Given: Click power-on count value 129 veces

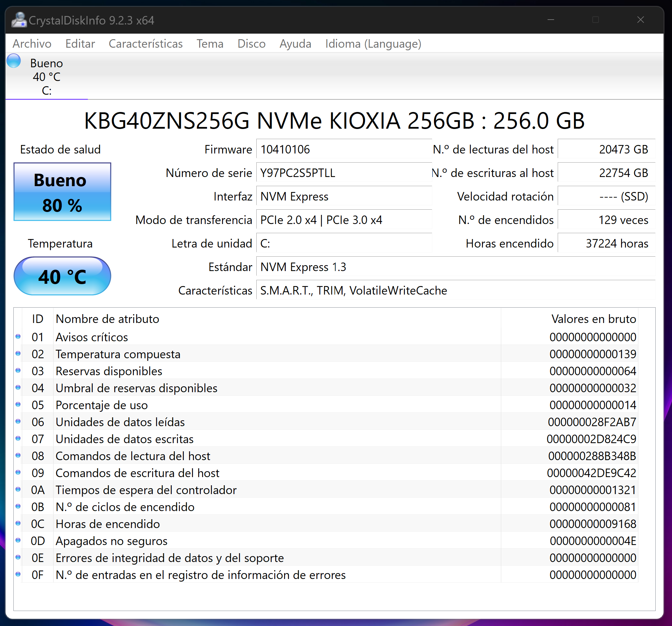Looking at the screenshot, I should click(x=606, y=220).
